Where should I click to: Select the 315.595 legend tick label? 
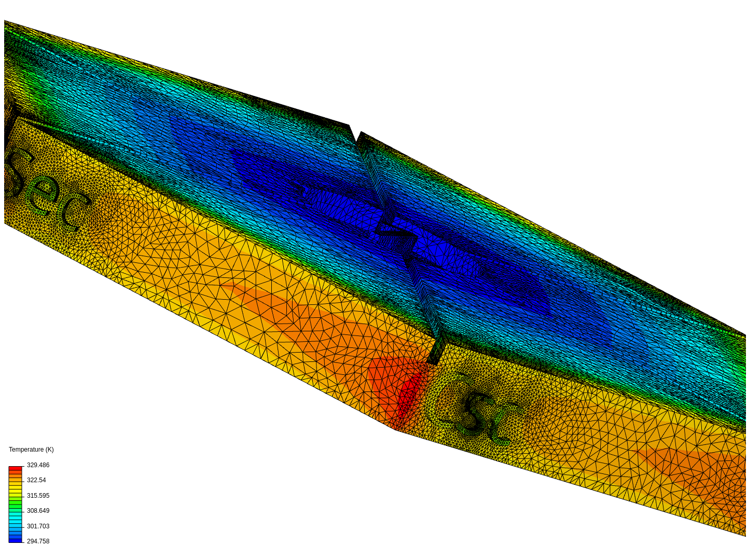click(38, 496)
